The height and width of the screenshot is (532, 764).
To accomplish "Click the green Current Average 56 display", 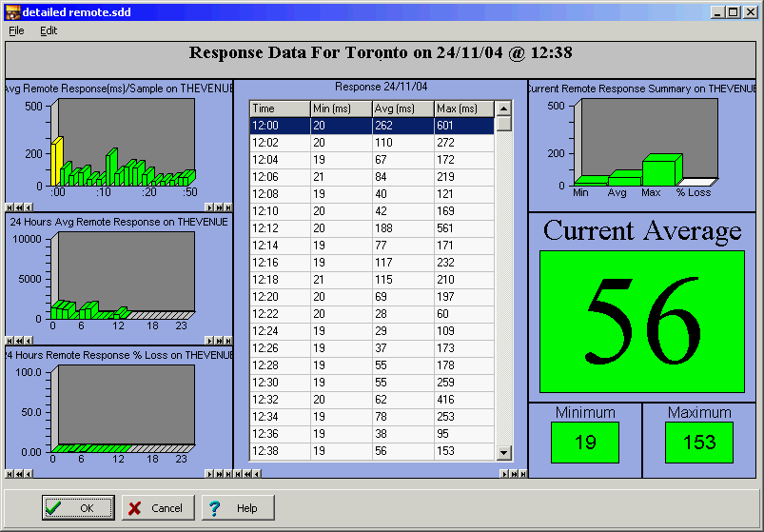I will pos(641,322).
